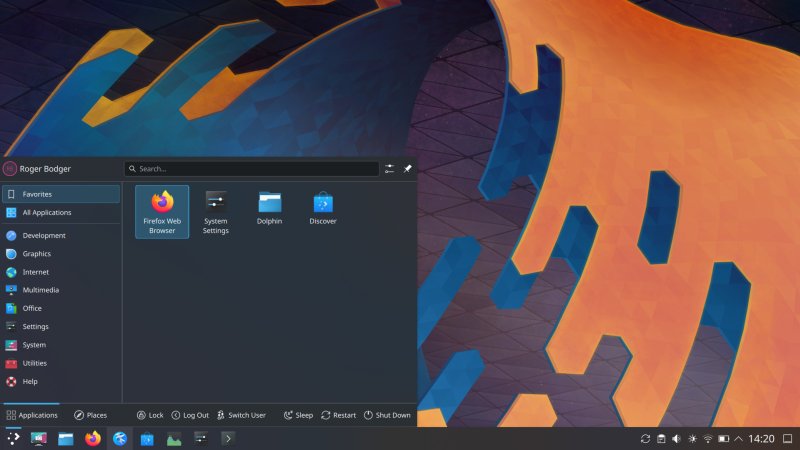
Task: Switch to the Places tab
Action: (x=90, y=415)
